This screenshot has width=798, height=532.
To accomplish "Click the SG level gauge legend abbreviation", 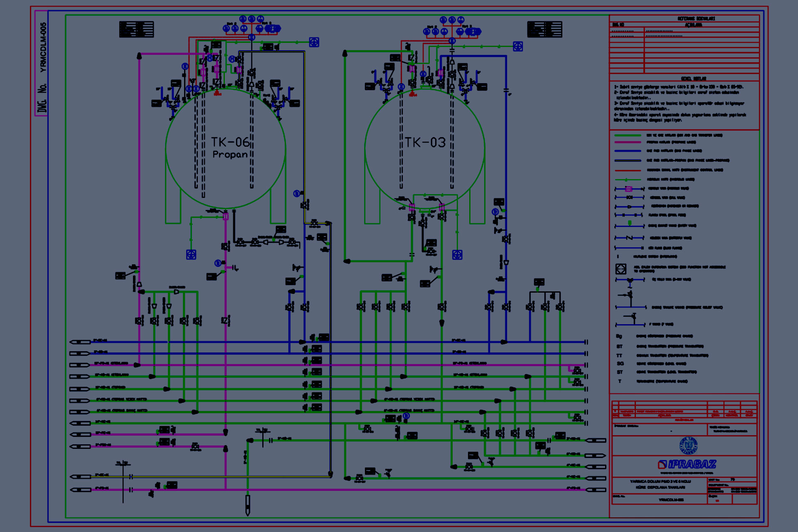I will click(620, 364).
